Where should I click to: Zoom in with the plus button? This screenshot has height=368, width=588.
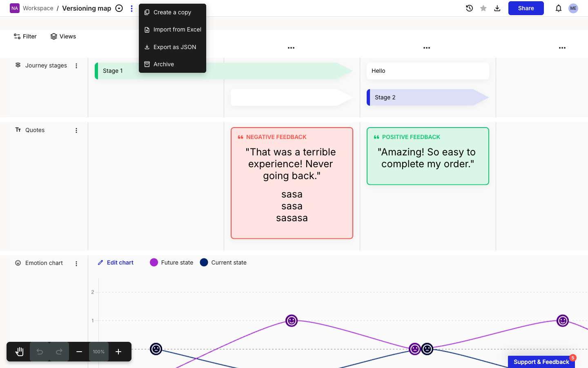[x=118, y=352]
